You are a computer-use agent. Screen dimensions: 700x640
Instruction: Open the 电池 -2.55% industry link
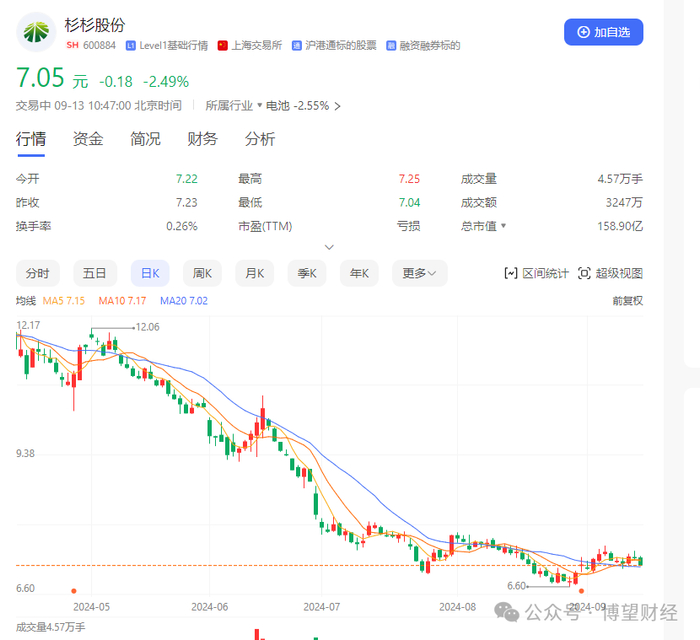tap(303, 106)
